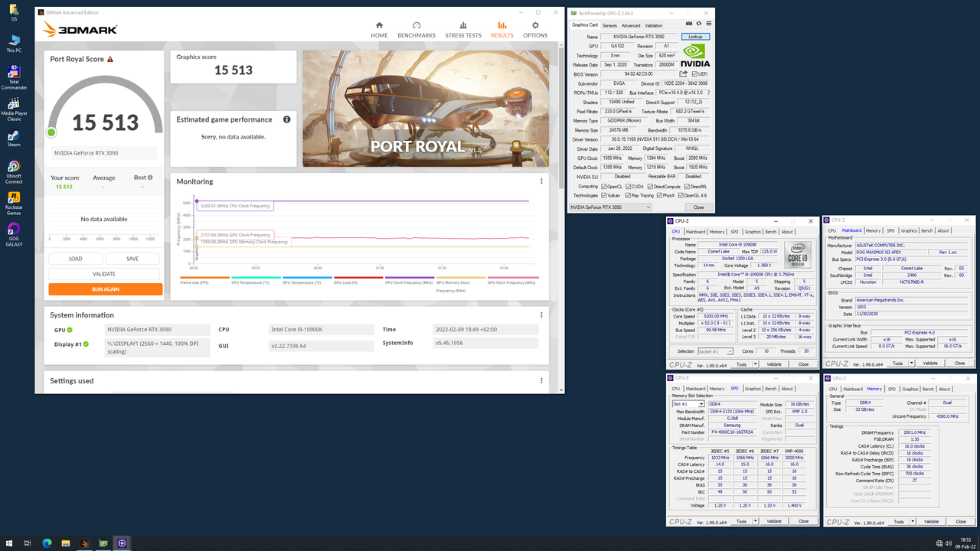This screenshot has width=980, height=551.
Task: Open STRESS TESTS in 3DMark
Action: point(463,30)
